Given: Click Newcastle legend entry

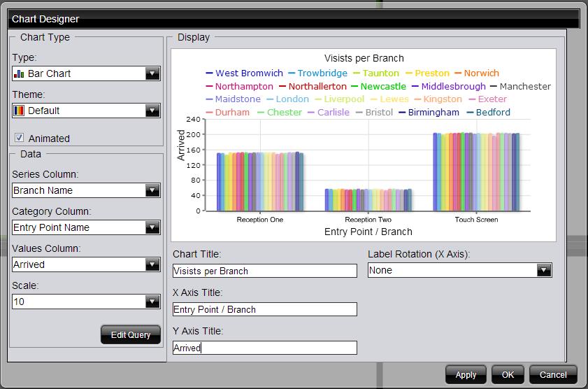Looking at the screenshot, I should pyautogui.click(x=379, y=86).
